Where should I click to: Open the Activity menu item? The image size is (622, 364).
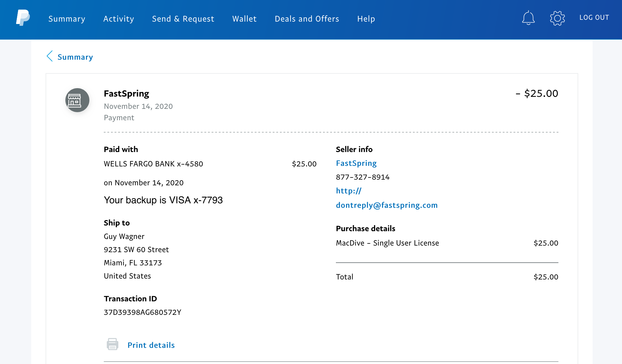coord(118,19)
